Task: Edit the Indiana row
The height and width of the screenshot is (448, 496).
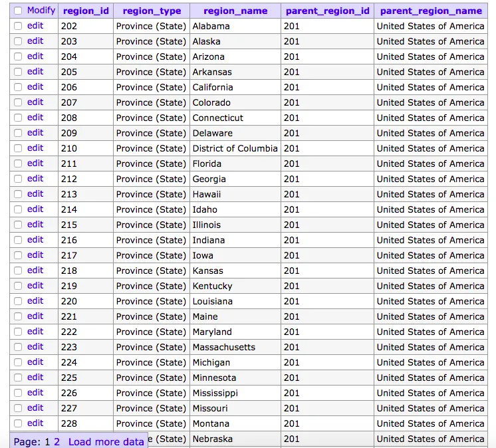Action: [35, 240]
